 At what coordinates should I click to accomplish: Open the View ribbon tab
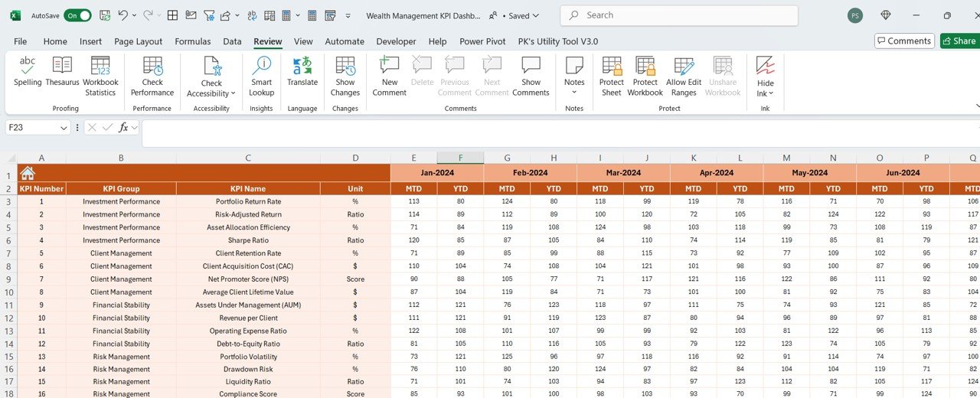pyautogui.click(x=303, y=41)
